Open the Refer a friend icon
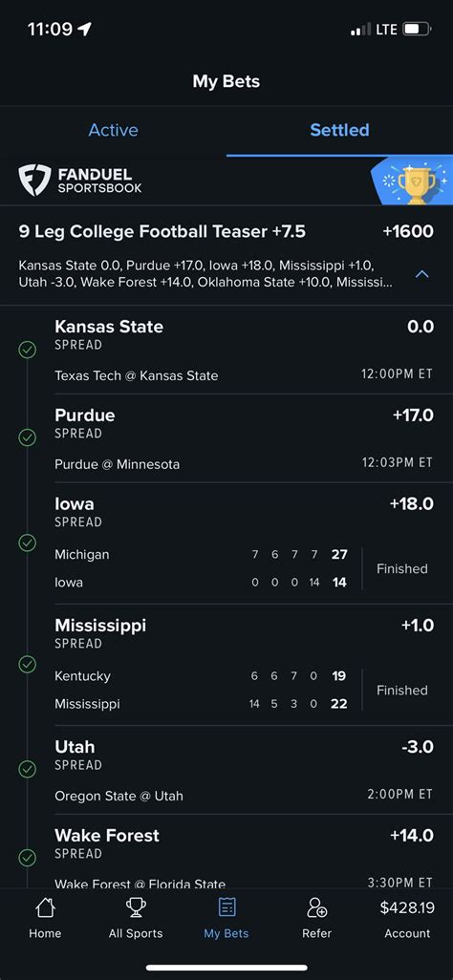This screenshot has height=980, width=453. [316, 907]
